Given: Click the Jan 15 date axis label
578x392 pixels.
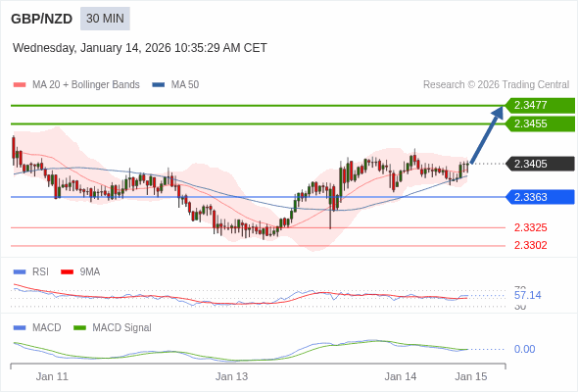Looking at the screenshot, I should (471, 377).
